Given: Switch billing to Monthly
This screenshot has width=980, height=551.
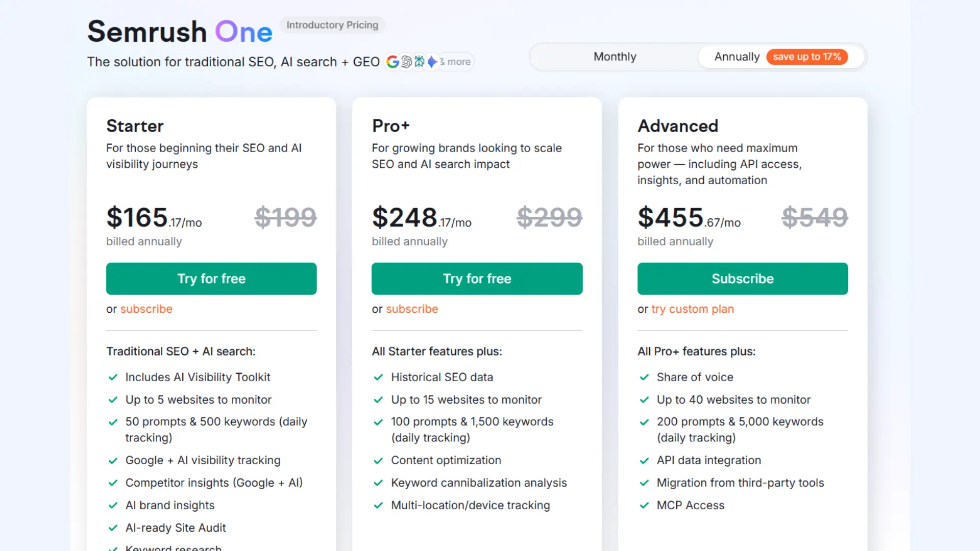Looking at the screenshot, I should click(x=615, y=57).
